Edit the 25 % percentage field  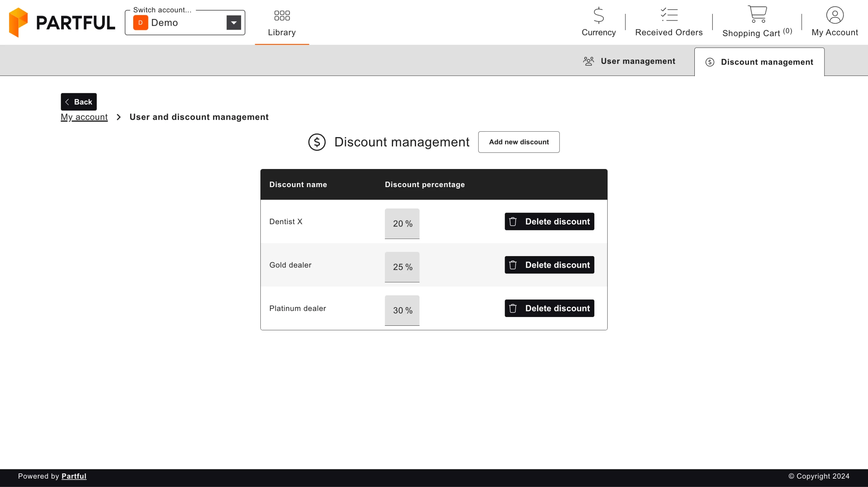tap(402, 267)
